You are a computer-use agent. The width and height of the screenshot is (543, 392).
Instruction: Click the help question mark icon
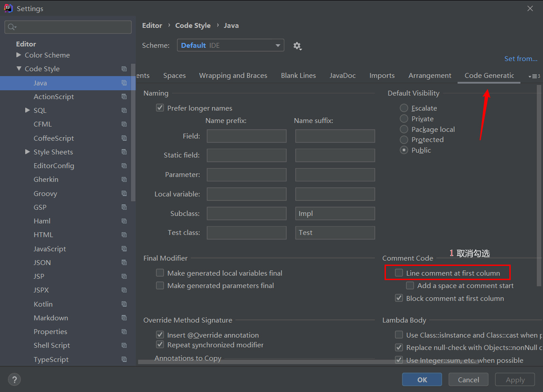pyautogui.click(x=15, y=380)
